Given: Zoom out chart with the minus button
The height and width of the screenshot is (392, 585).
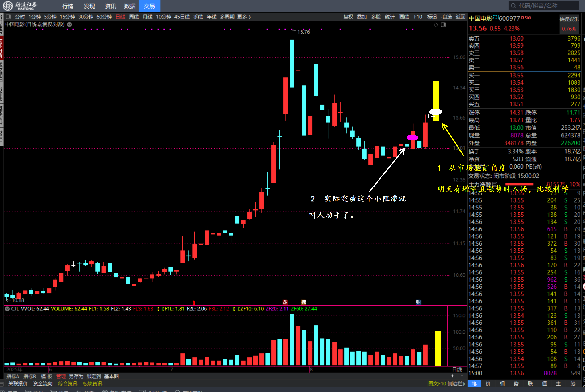Looking at the screenshot, I should click(x=462, y=376).
